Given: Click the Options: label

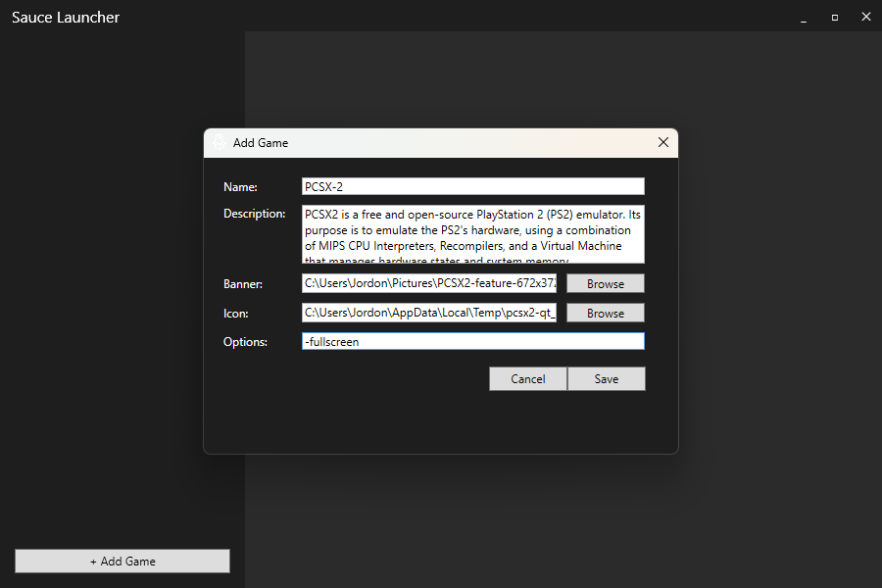Looking at the screenshot, I should click(245, 342).
